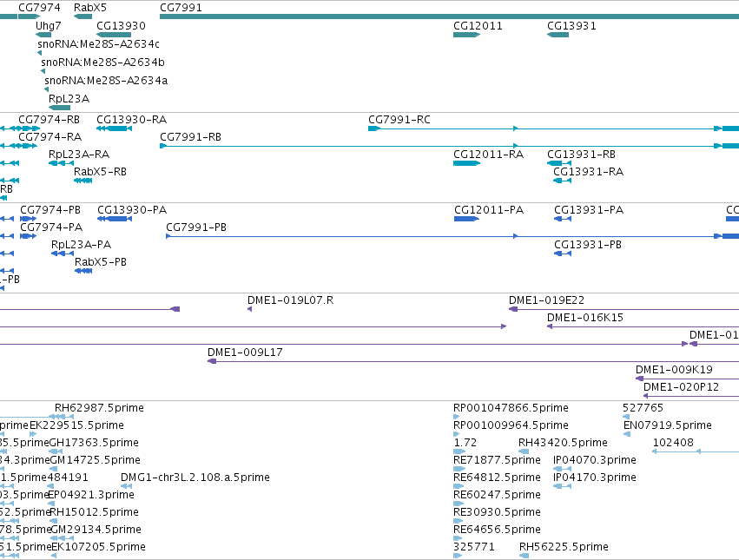This screenshot has width=739, height=560.
Task: Click EST RH56225.5prime
Action: (x=564, y=547)
